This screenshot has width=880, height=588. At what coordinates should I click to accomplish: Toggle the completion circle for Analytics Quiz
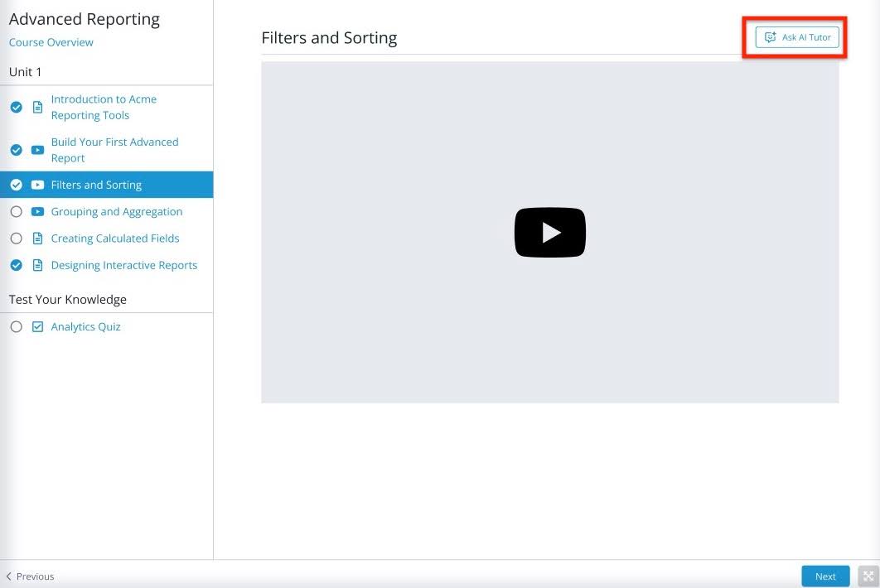point(16,327)
